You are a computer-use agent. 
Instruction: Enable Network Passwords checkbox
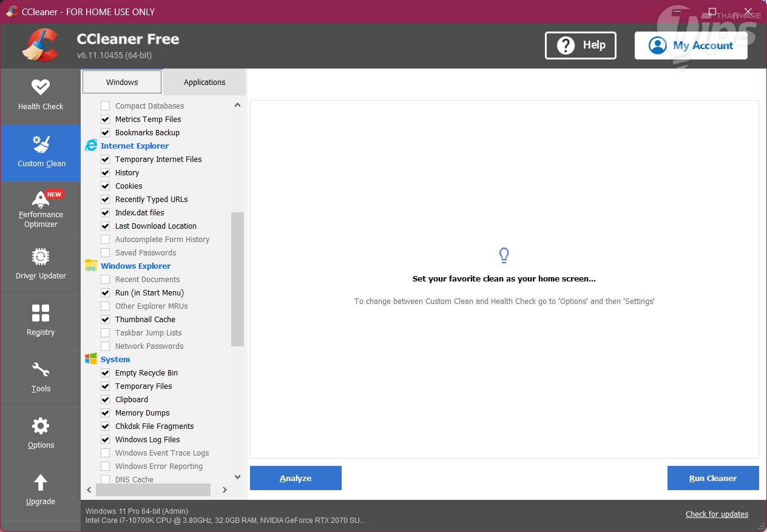click(106, 346)
